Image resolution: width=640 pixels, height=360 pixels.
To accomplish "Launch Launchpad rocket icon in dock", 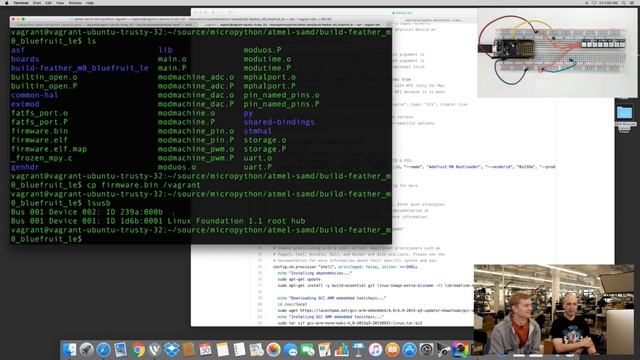I will pos(87,350).
